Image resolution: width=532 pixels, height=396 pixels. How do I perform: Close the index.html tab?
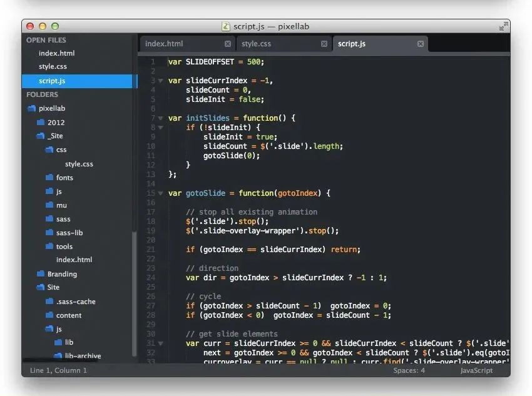click(x=228, y=44)
